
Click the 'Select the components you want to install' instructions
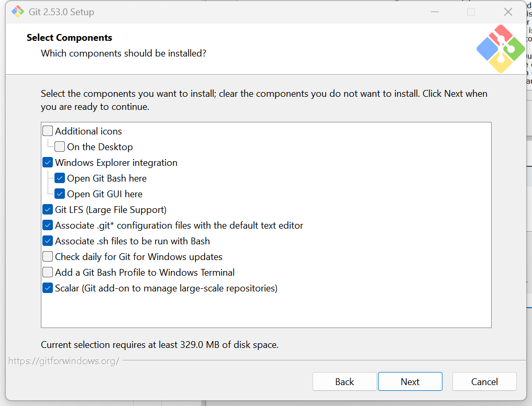click(264, 100)
